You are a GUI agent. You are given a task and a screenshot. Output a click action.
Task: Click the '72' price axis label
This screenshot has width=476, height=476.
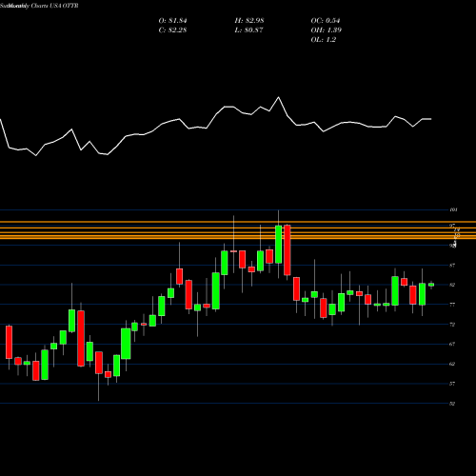pyautogui.click(x=452, y=325)
